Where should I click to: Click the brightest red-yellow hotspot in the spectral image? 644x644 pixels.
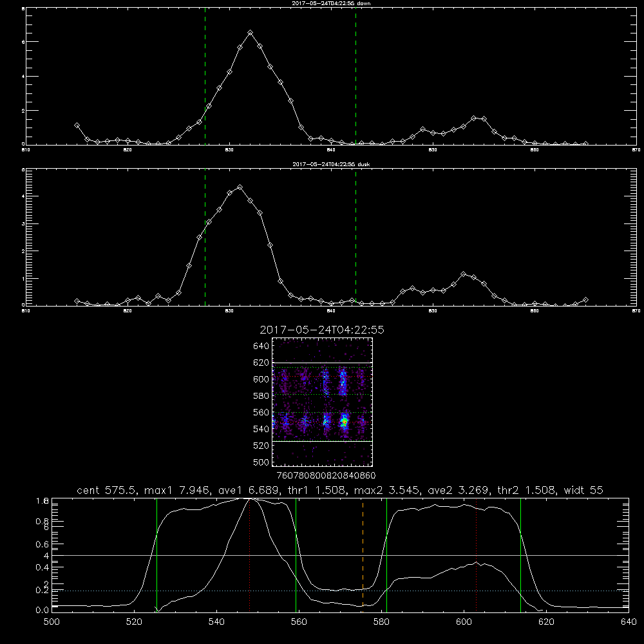click(x=345, y=422)
